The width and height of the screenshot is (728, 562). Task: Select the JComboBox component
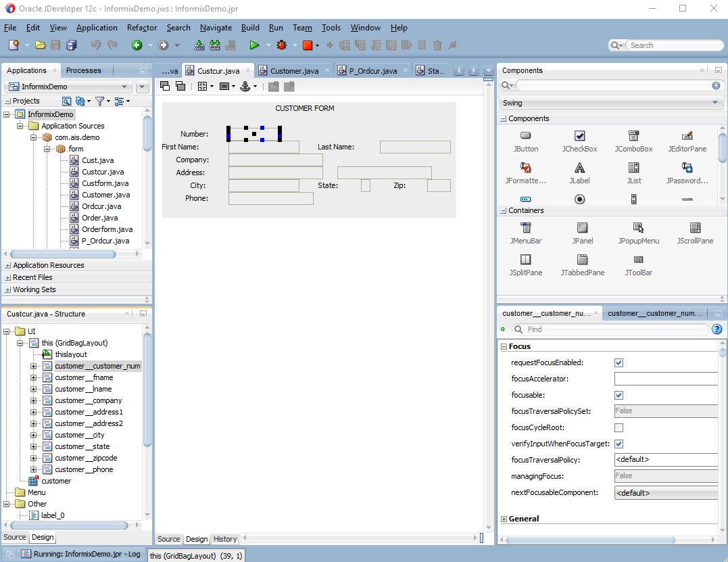634,141
